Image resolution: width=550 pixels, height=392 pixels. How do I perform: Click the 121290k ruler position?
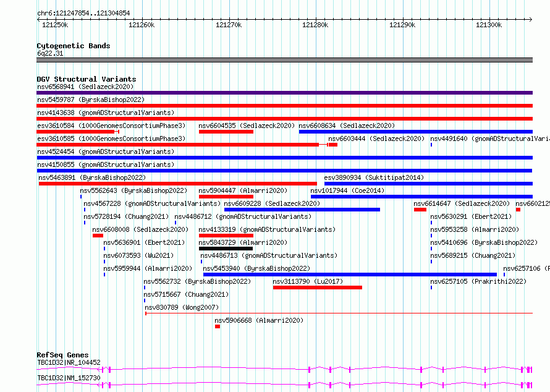point(402,25)
